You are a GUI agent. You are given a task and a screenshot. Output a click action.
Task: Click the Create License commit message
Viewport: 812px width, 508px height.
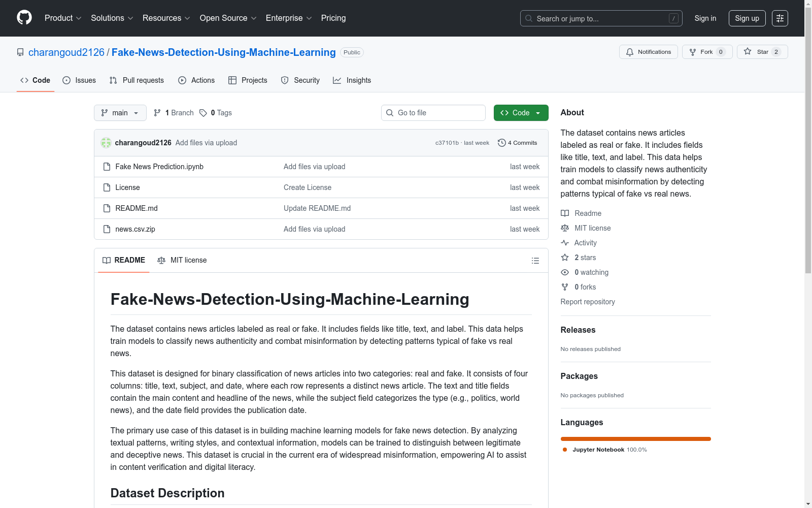tap(308, 187)
